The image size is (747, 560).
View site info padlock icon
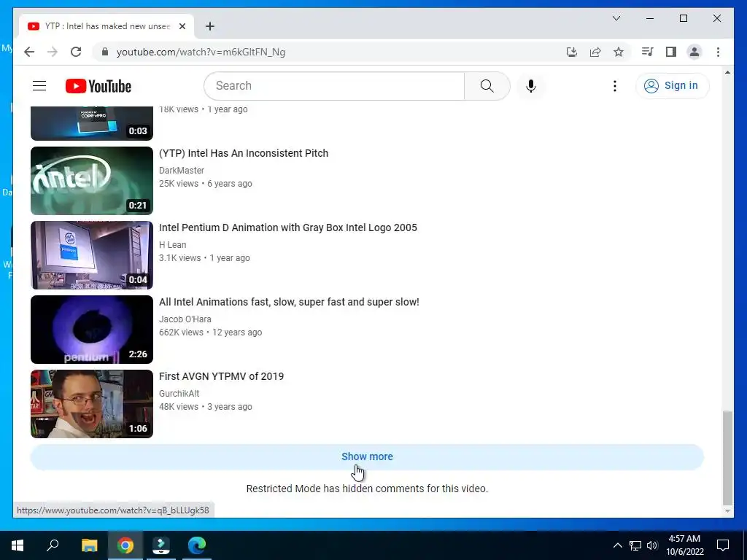click(105, 52)
